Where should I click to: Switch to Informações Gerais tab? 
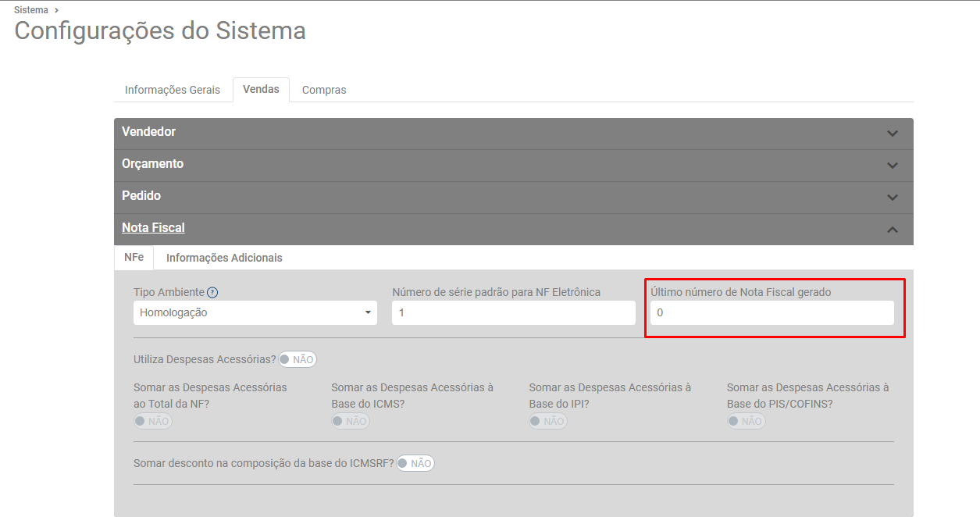[173, 90]
